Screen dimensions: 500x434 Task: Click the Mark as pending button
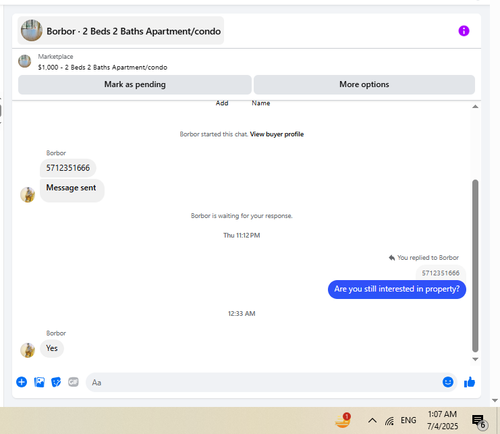(x=135, y=85)
